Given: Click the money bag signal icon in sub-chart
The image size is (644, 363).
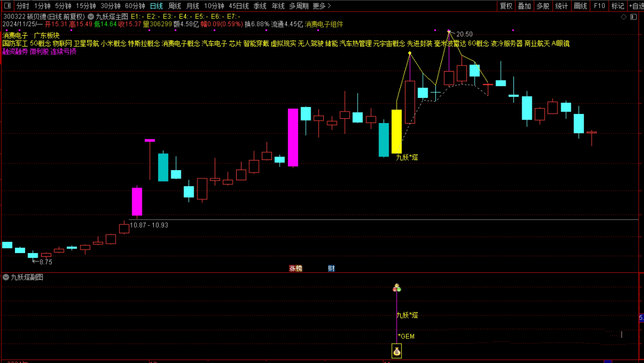Looking at the screenshot, I should coord(397,351).
